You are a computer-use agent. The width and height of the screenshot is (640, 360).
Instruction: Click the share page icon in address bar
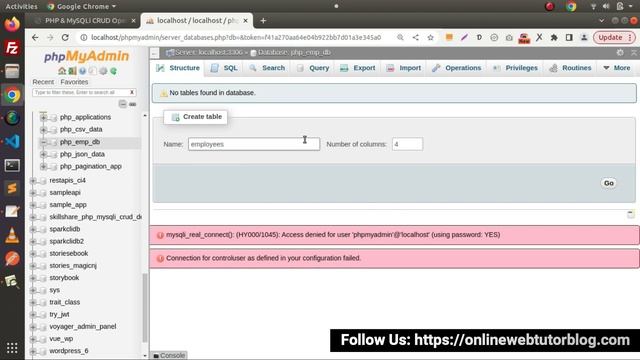[x=416, y=38]
